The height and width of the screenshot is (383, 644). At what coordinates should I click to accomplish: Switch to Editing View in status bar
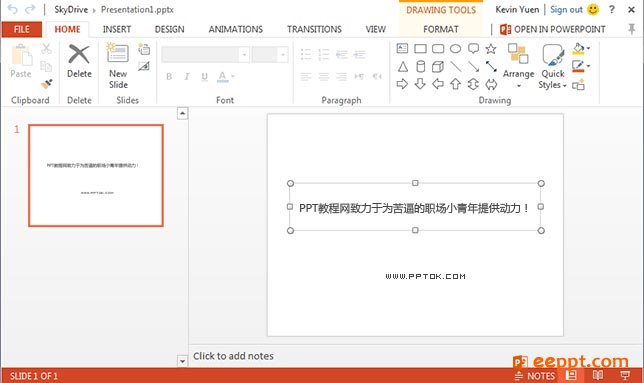click(571, 375)
